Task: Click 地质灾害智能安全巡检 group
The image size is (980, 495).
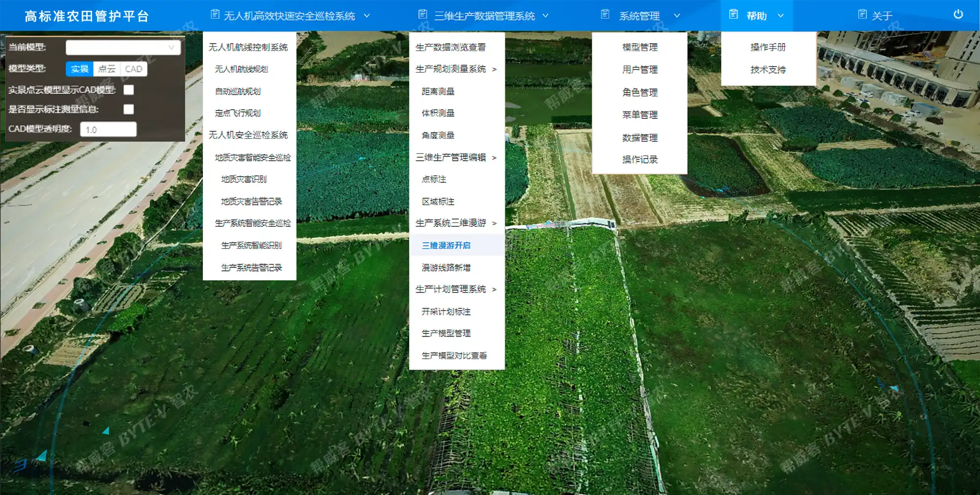Action: [x=253, y=157]
